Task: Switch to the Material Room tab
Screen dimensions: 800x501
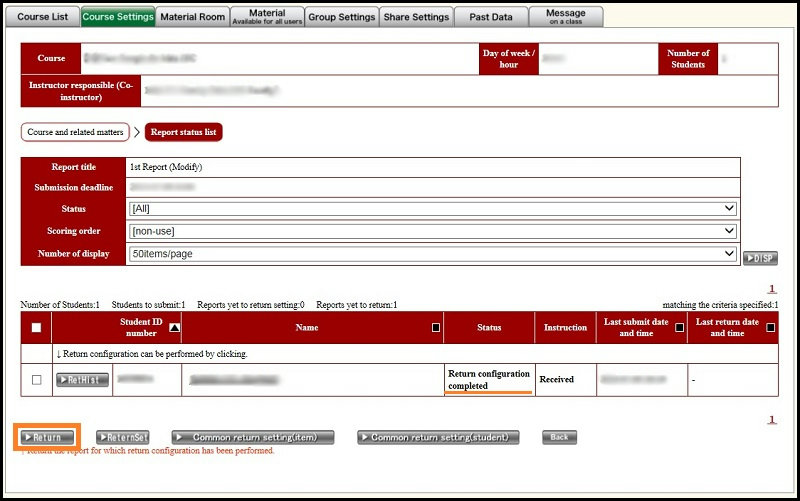Action: point(192,16)
